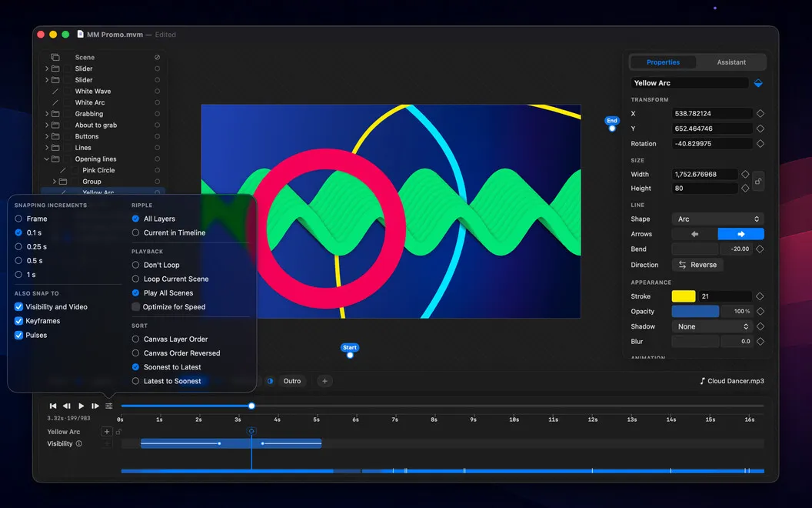Uncheck Visibility and Video snapping
The width and height of the screenshot is (812, 508).
coord(18,307)
